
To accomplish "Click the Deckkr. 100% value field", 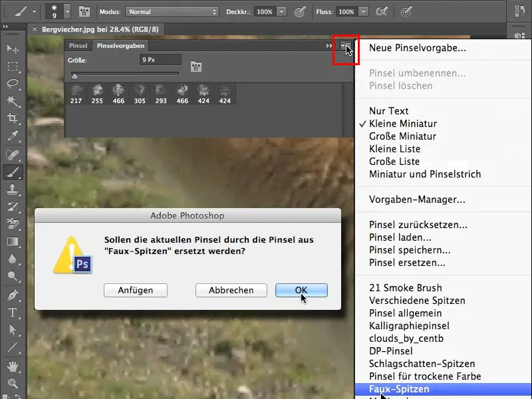I will [265, 12].
